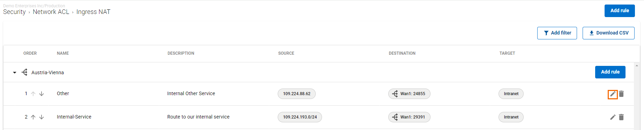Click the 109.224.88.62 source chip
The image size is (644, 130).
pyautogui.click(x=297, y=94)
